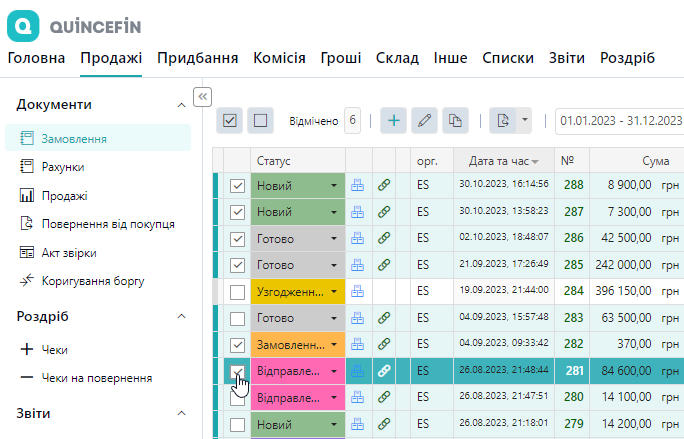
Task: Click the select all checked-box toolbar icon
Action: (230, 121)
